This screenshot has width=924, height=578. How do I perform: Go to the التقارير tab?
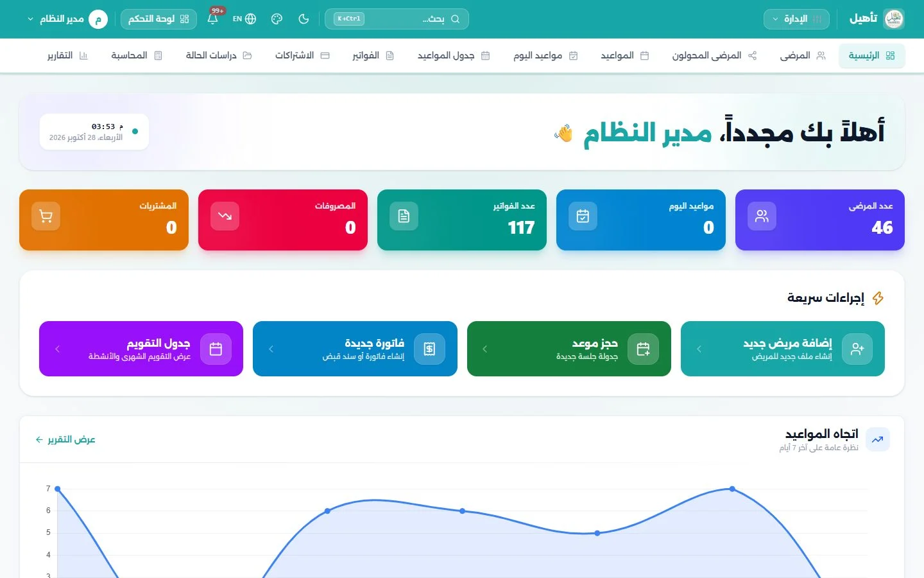tap(67, 56)
